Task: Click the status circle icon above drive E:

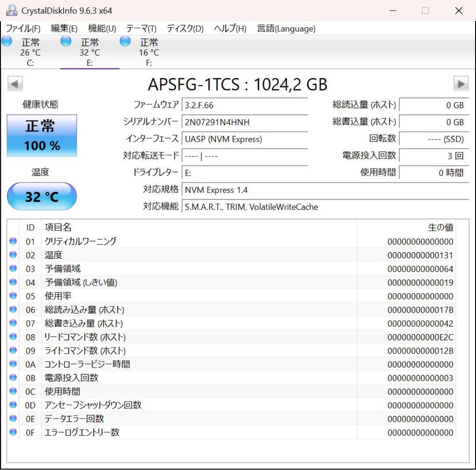Action: [x=66, y=41]
